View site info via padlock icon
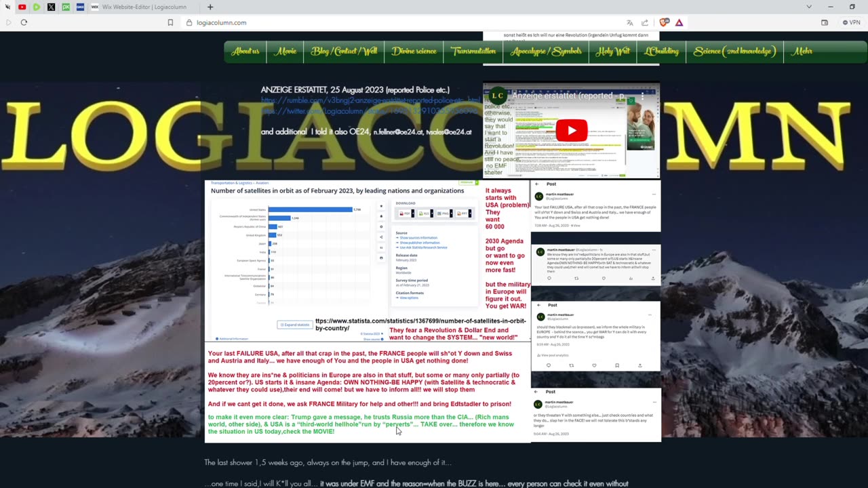This screenshot has width=868, height=488. (x=189, y=22)
